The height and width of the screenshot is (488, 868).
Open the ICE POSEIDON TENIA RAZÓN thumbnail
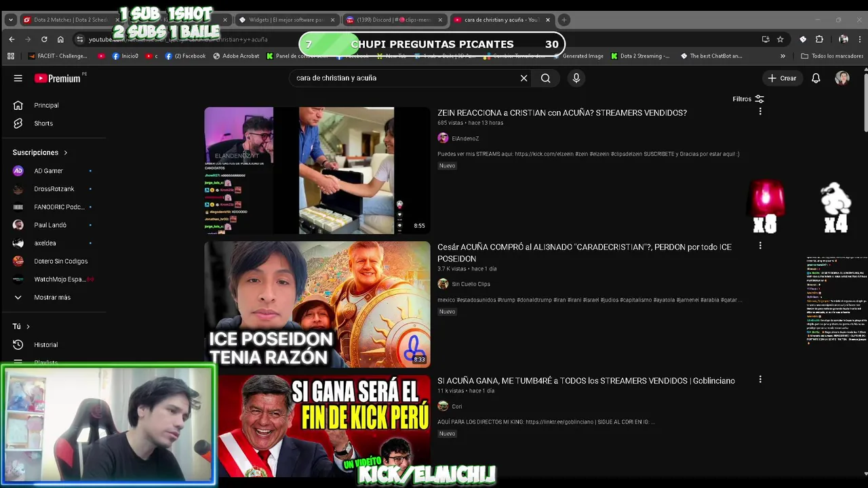coord(317,304)
